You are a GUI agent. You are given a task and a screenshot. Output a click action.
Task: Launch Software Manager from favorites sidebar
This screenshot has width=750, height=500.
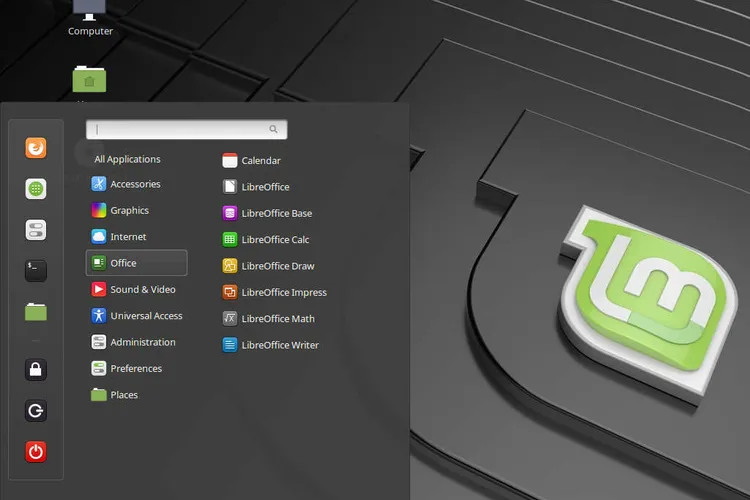pyautogui.click(x=36, y=189)
